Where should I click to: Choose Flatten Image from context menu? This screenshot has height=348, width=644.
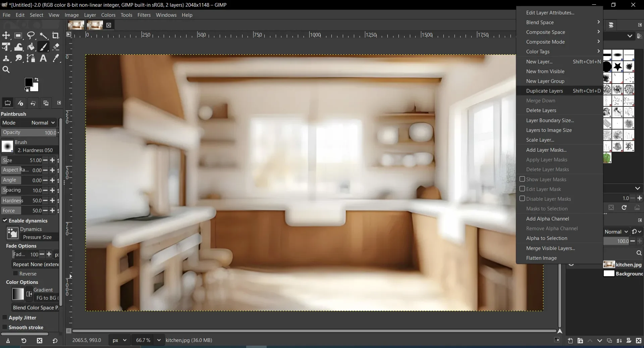pyautogui.click(x=559, y=258)
